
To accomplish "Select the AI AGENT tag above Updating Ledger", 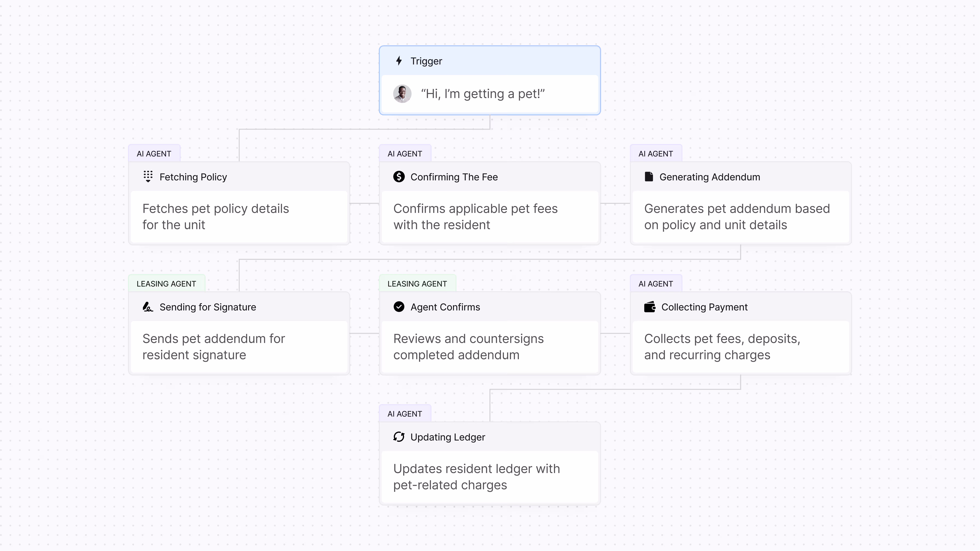I will [x=405, y=414].
